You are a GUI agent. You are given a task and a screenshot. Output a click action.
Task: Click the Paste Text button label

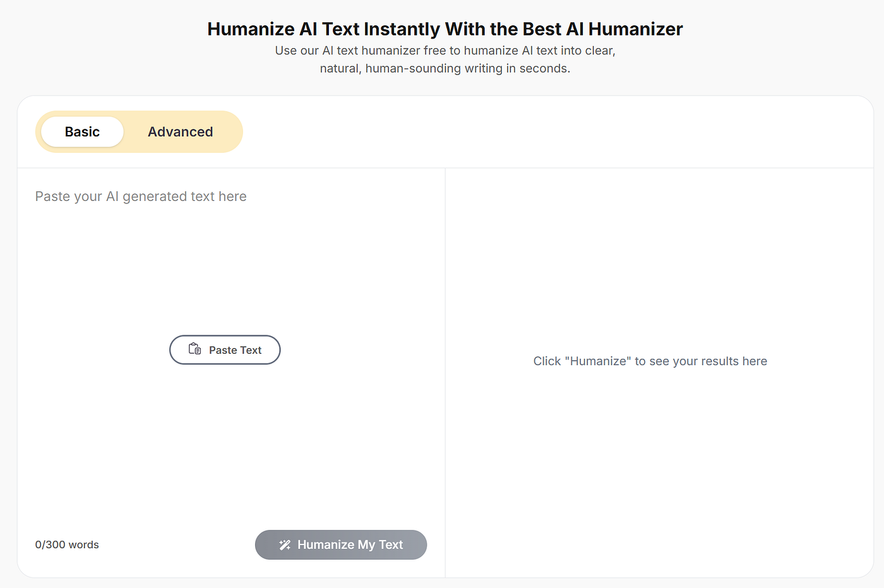point(235,350)
